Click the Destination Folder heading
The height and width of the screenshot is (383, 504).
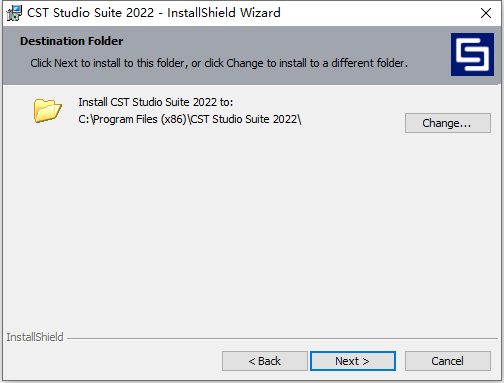tap(72, 41)
